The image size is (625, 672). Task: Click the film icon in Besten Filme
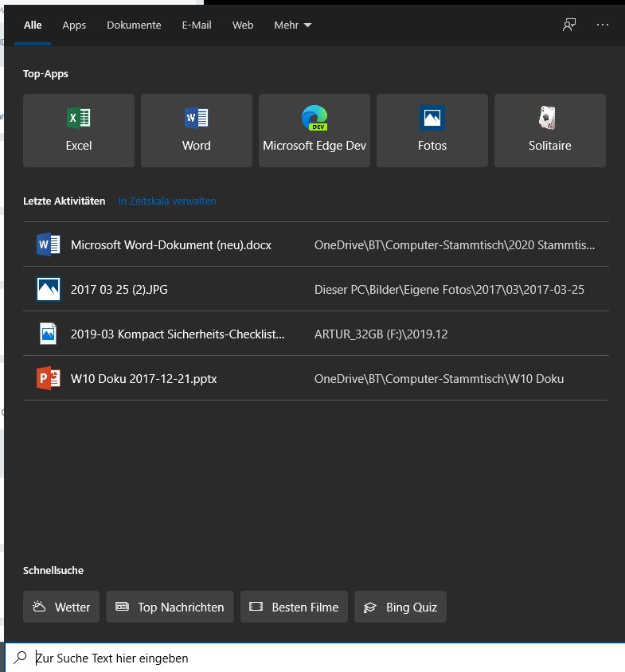[x=256, y=607]
